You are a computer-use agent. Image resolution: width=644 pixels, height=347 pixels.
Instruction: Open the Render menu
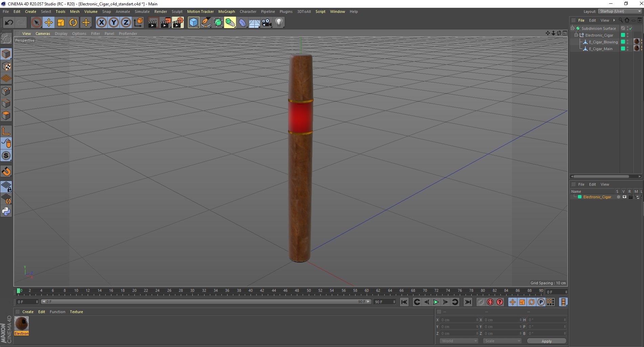coord(160,12)
